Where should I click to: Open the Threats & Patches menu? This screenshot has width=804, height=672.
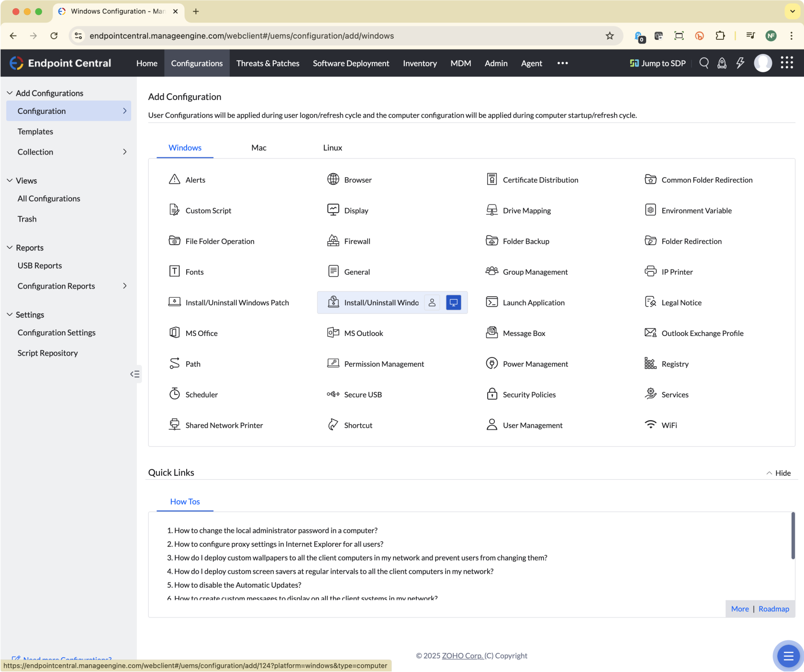point(268,63)
